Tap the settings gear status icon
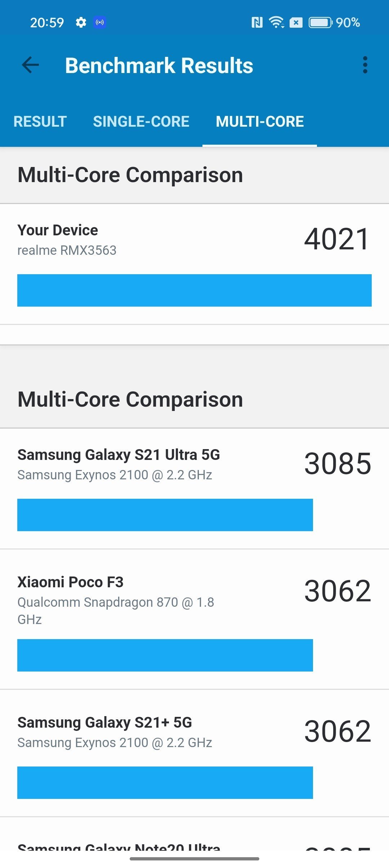389x868 pixels. point(81,22)
